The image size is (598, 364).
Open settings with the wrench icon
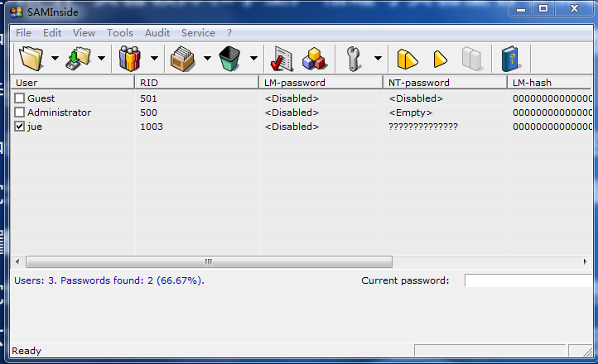coord(354,59)
